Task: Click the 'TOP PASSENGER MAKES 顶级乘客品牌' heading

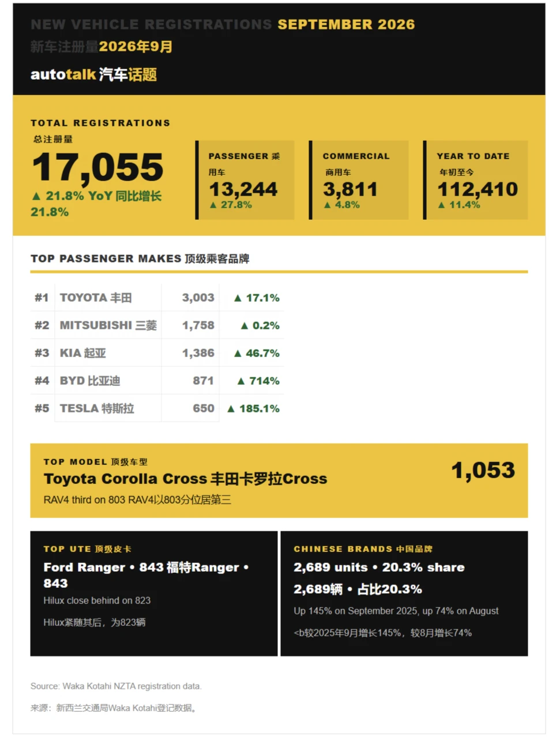Action: tap(140, 258)
